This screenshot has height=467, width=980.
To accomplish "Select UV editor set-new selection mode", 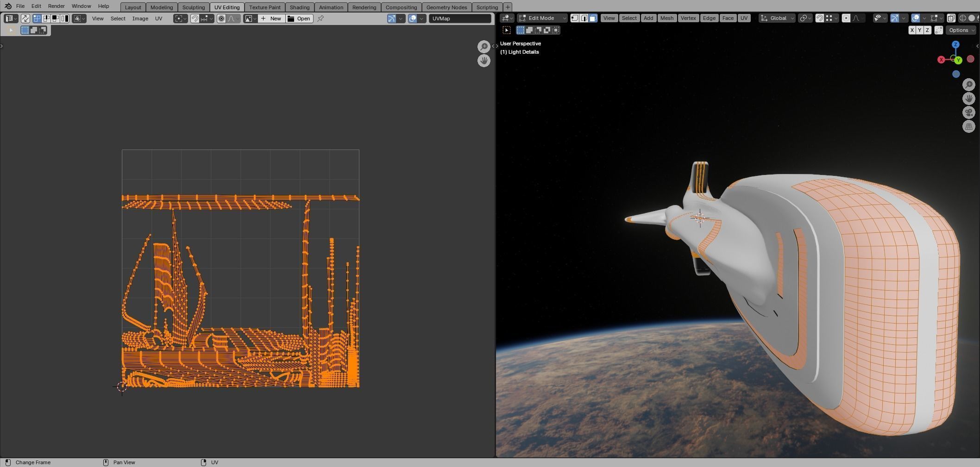I will 25,30.
